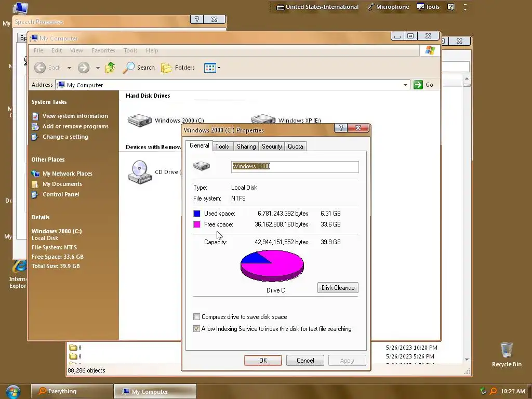Click View system information task

[75, 116]
